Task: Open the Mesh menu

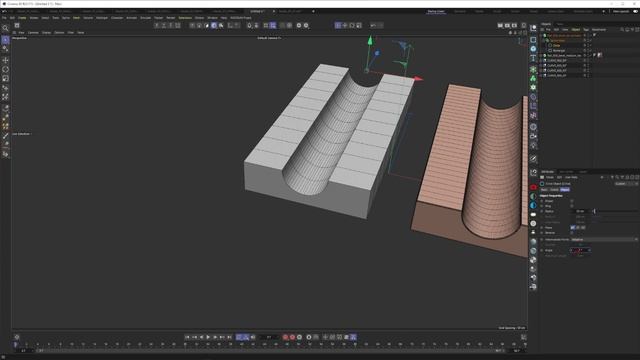Action: [76, 18]
